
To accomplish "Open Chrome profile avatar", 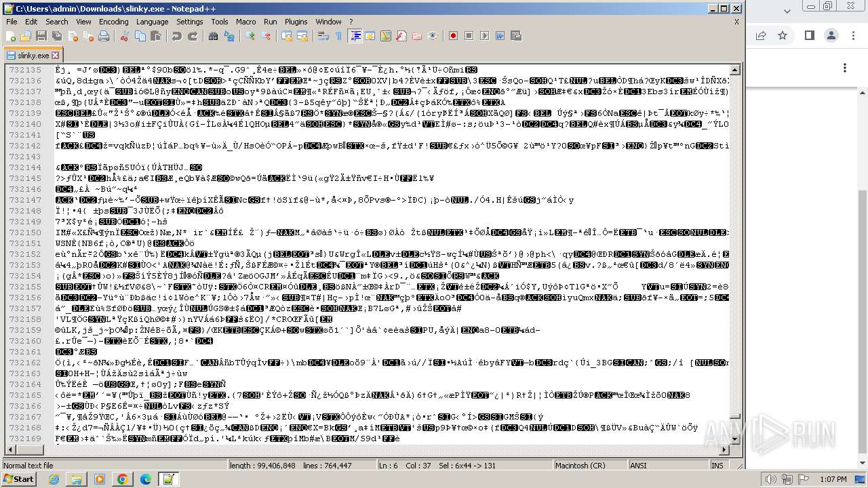I will (x=831, y=35).
